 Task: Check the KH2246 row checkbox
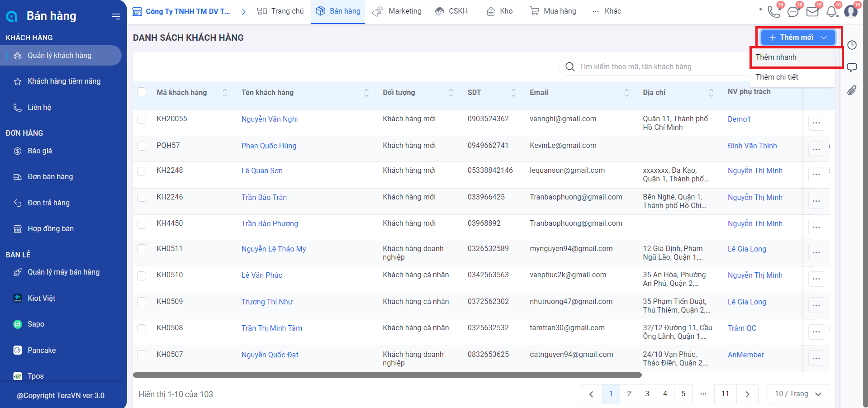coord(142,197)
